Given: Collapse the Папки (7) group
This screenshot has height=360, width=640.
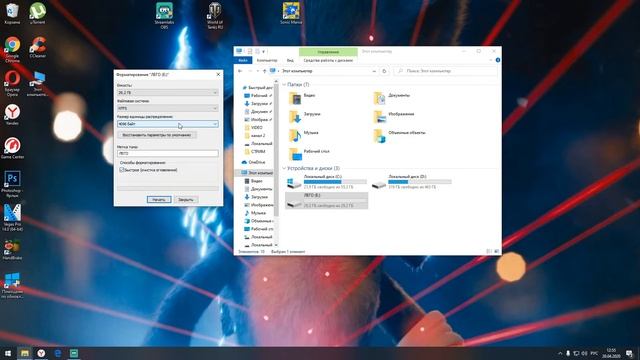Looking at the screenshot, I should 284,84.
